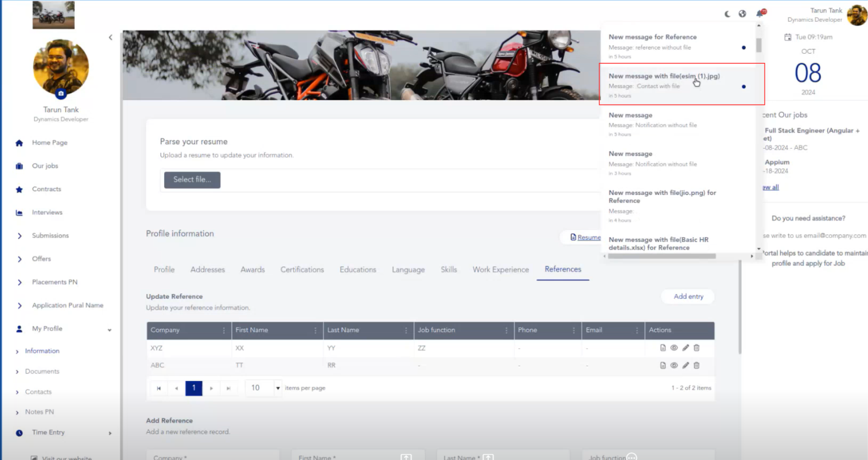Open Full Stack Engineer job link
This screenshot has height=460, width=868.
[812, 134]
